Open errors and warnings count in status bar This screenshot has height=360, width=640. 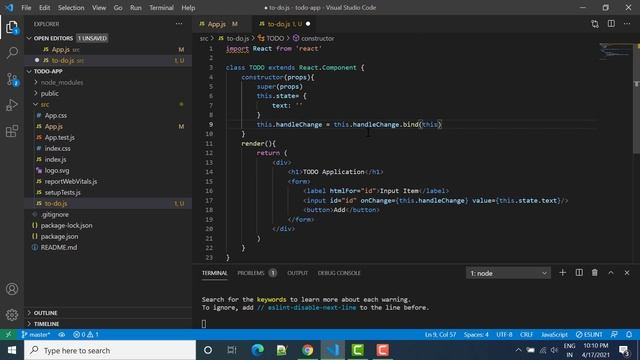[x=86, y=334]
